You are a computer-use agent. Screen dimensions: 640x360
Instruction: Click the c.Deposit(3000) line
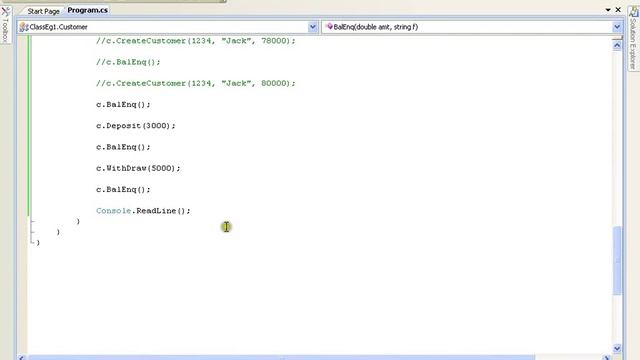click(x=136, y=126)
